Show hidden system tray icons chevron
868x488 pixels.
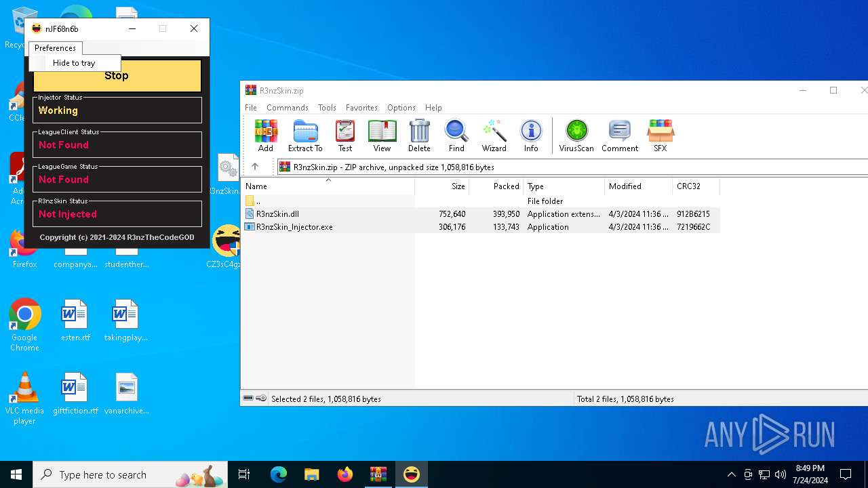(731, 474)
